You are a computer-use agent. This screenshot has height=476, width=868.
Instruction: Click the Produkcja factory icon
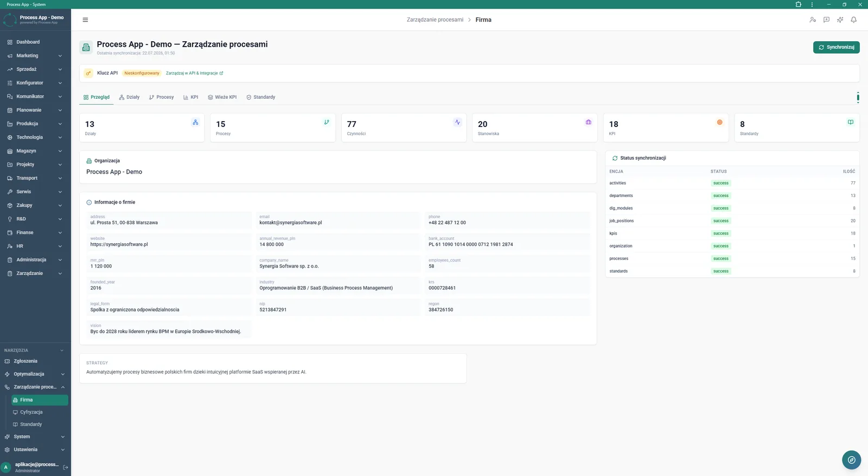(10, 124)
